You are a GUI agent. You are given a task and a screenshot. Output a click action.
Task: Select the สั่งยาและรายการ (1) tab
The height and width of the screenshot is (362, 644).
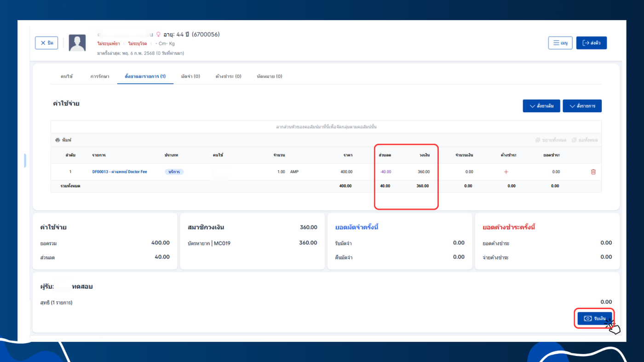click(x=145, y=76)
